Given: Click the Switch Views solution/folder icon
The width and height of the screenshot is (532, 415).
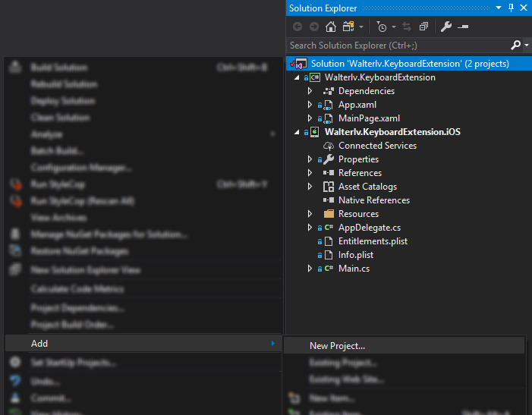Looking at the screenshot, I should tap(348, 27).
